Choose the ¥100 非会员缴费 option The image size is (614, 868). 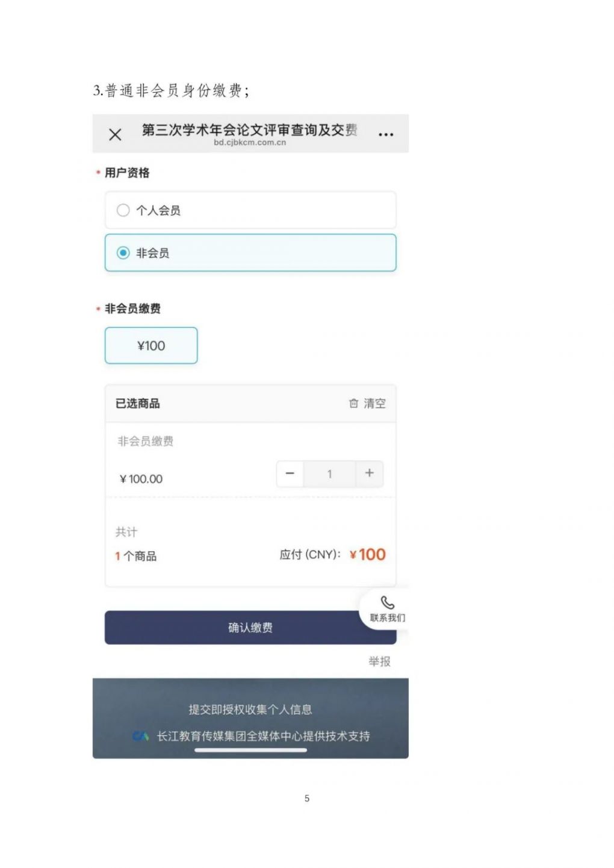point(151,346)
